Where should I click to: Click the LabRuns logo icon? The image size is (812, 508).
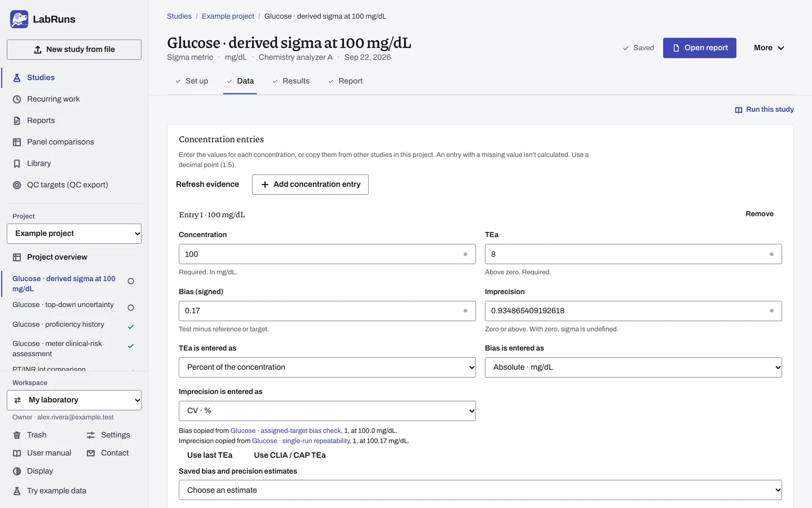tap(19, 19)
